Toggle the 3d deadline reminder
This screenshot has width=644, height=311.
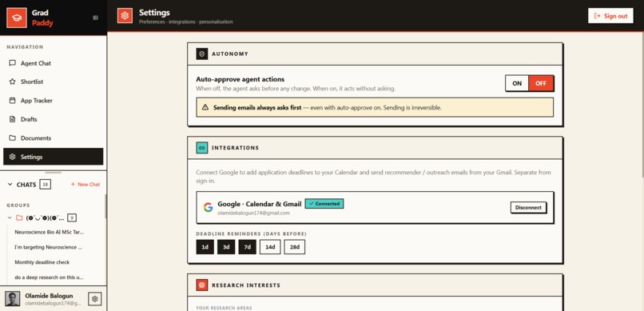coord(226,247)
